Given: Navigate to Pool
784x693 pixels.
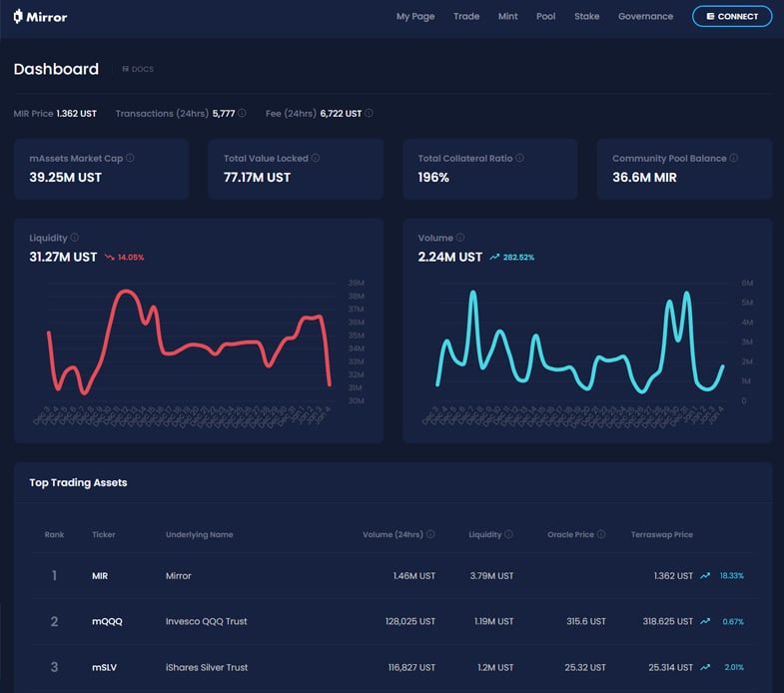Looking at the screenshot, I should coord(545,17).
